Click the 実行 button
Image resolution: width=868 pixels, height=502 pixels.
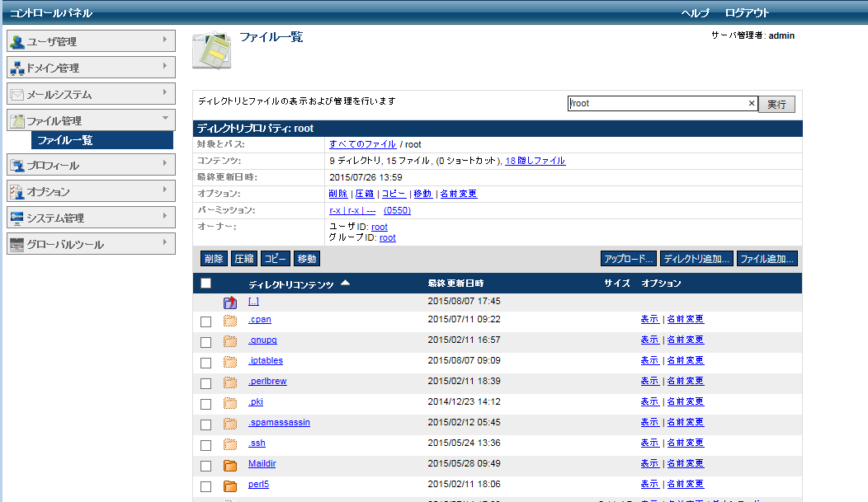tap(776, 104)
